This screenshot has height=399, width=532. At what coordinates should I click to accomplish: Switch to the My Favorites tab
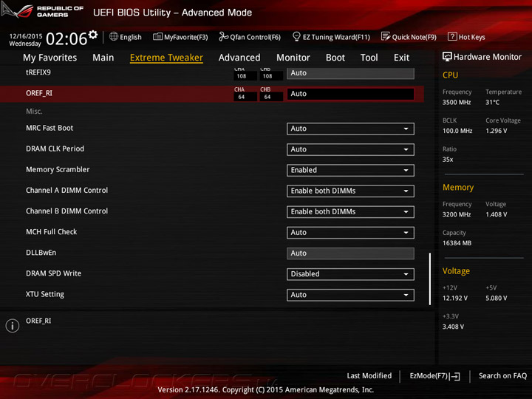tap(50, 58)
